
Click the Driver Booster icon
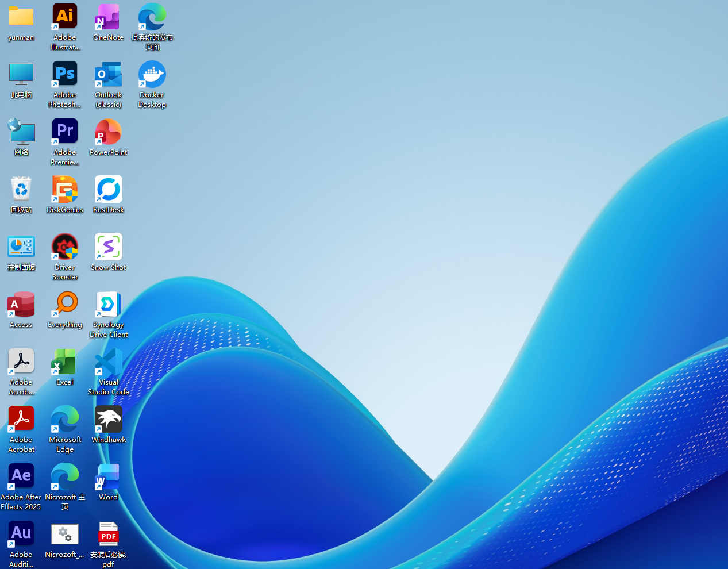click(65, 247)
